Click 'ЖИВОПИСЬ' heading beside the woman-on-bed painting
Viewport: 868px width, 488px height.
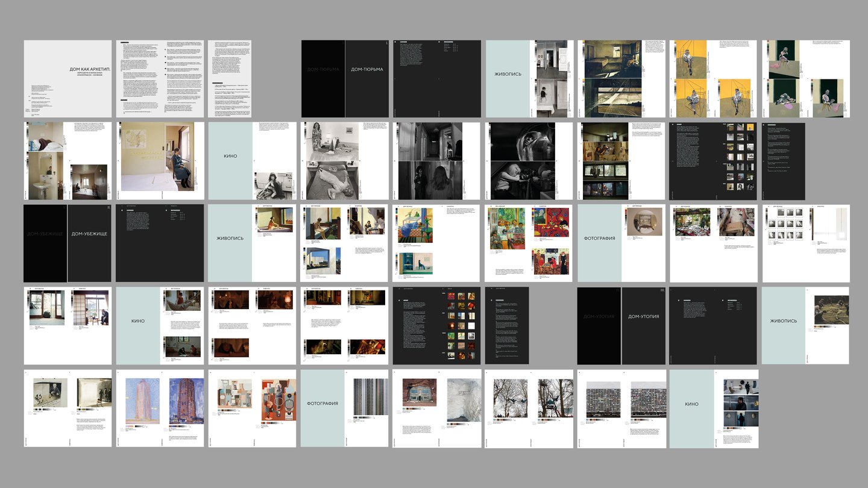tap(230, 238)
